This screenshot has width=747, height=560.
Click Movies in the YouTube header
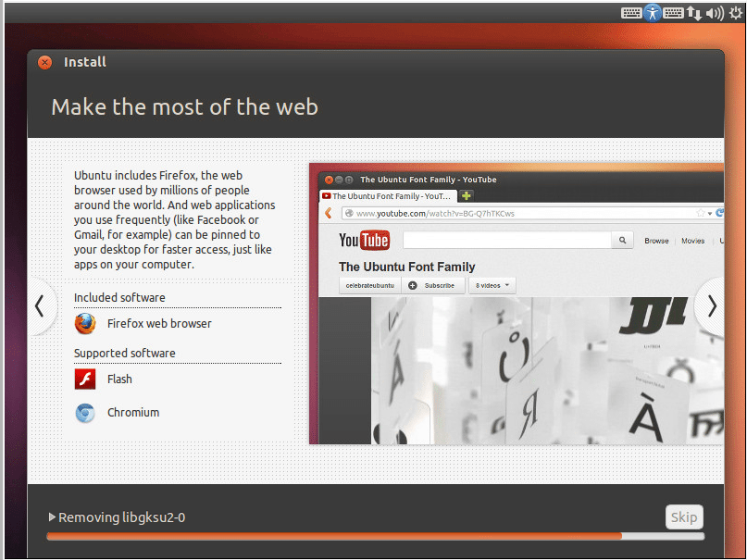pos(692,241)
